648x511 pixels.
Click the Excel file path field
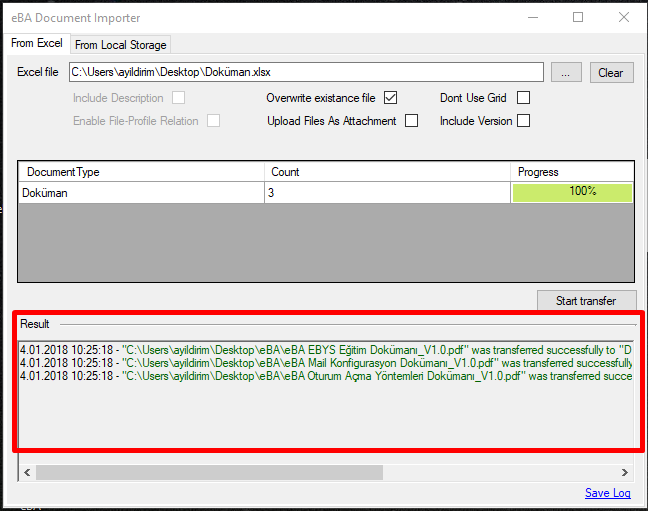click(x=305, y=72)
